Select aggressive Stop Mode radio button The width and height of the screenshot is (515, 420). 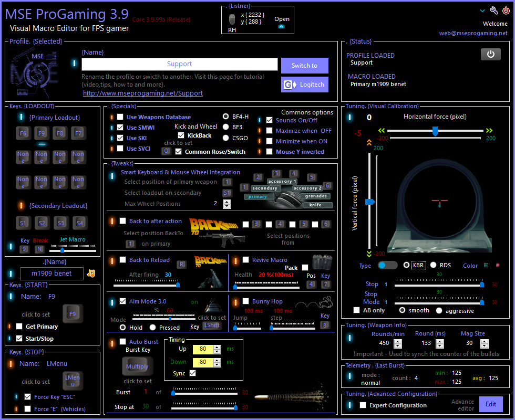[x=439, y=310]
